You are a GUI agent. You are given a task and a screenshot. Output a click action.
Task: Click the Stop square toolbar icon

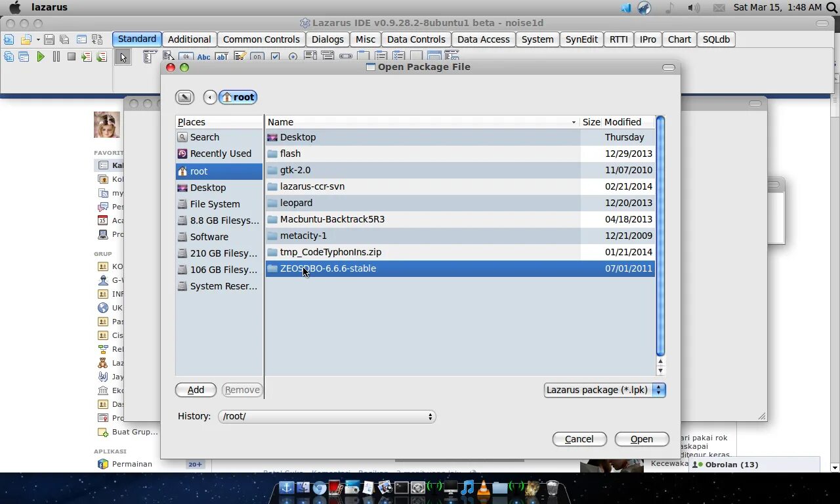(72, 57)
